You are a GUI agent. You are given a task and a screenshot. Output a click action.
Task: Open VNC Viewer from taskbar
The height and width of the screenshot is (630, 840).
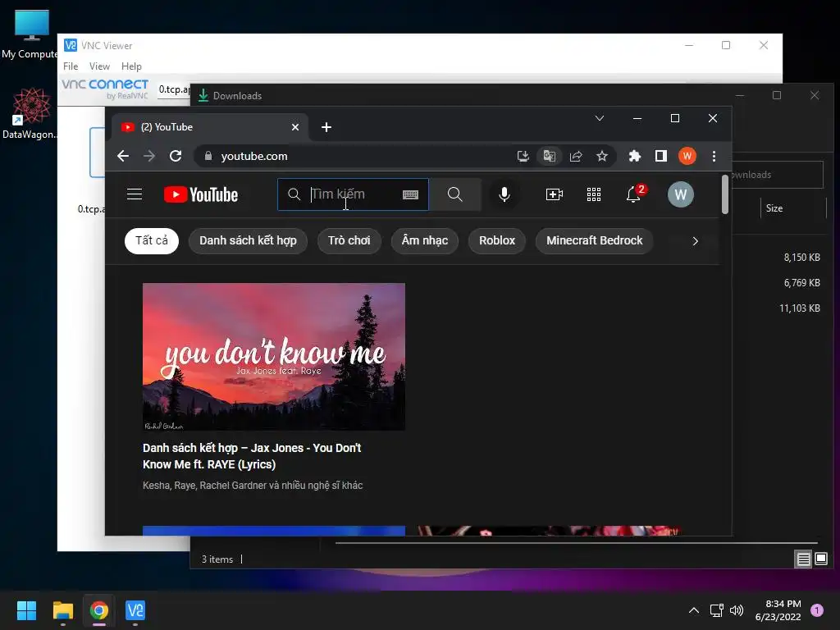pos(135,610)
